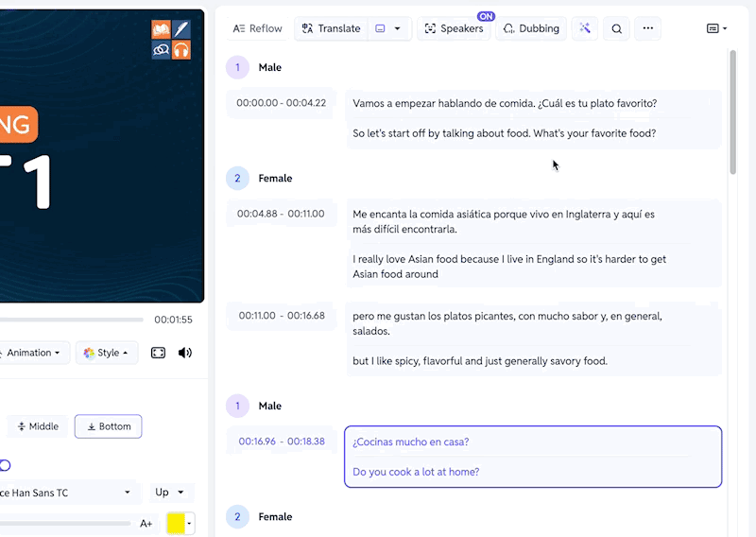Click timestamp 00:04.88 - 00:11.00

tap(281, 214)
